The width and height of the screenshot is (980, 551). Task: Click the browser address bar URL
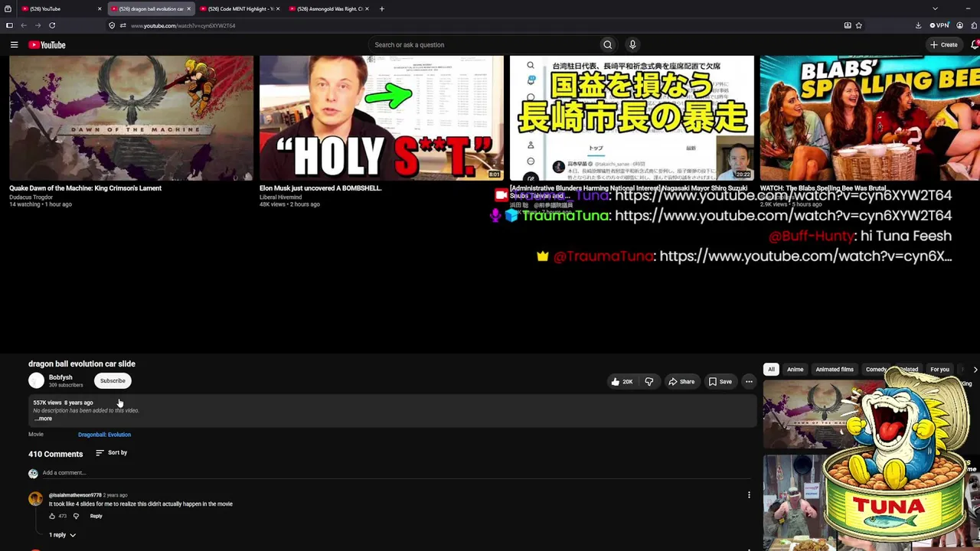183,25
